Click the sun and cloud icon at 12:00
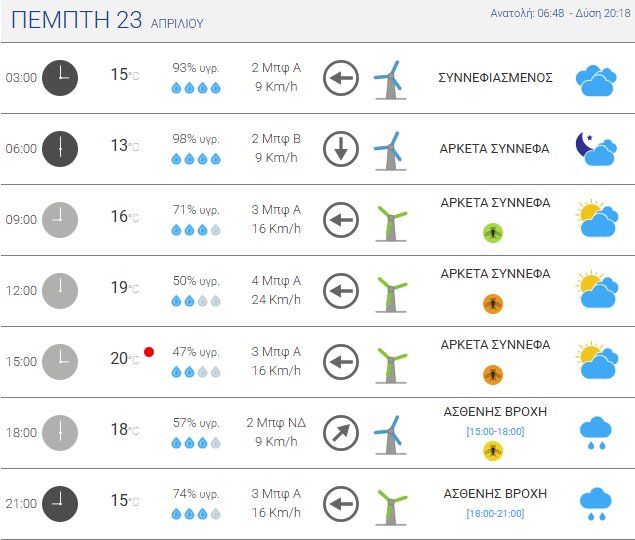Image resolution: width=635 pixels, height=540 pixels. tap(595, 291)
